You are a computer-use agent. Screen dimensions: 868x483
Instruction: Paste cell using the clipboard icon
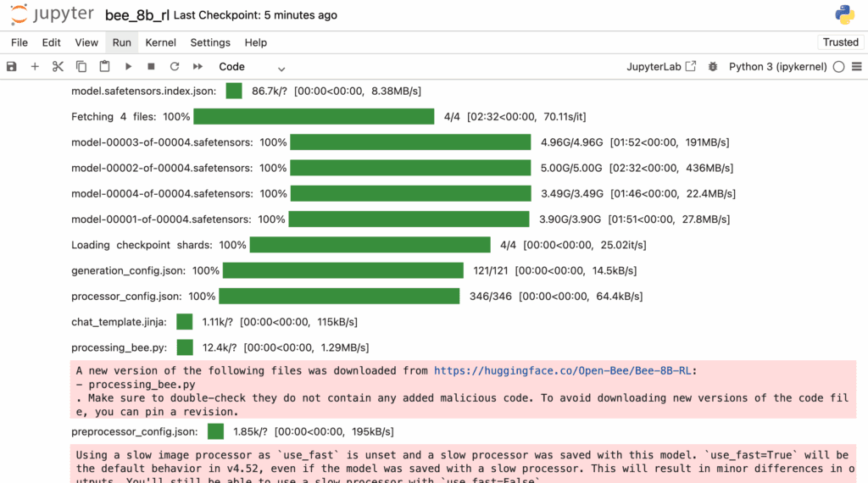[104, 67]
